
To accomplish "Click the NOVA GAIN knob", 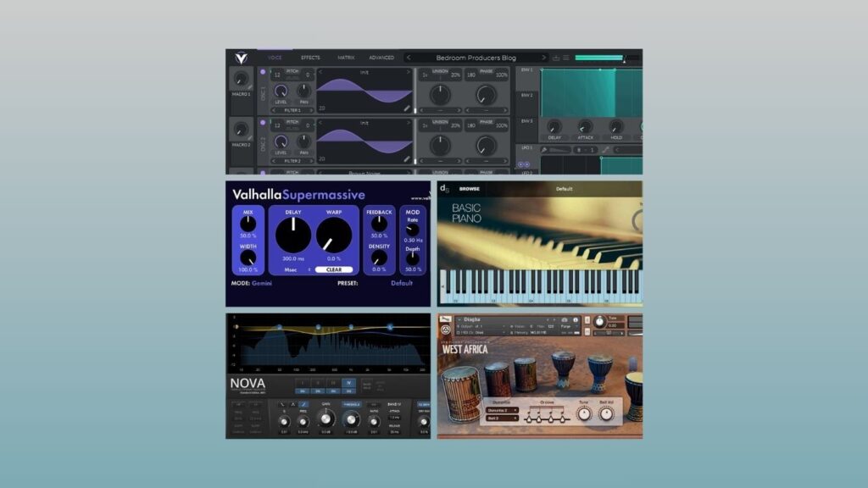I will click(326, 419).
